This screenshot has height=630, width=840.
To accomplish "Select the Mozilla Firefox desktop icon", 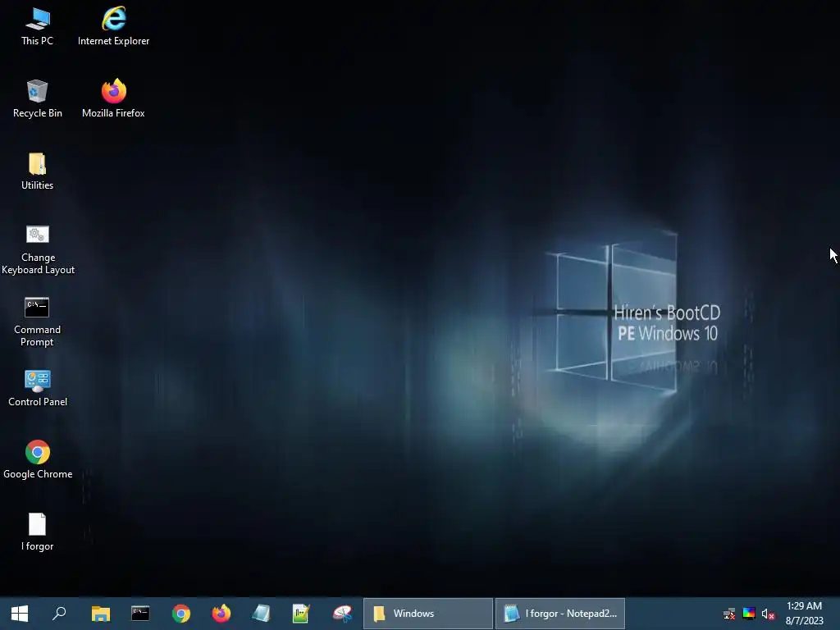I will point(113,99).
